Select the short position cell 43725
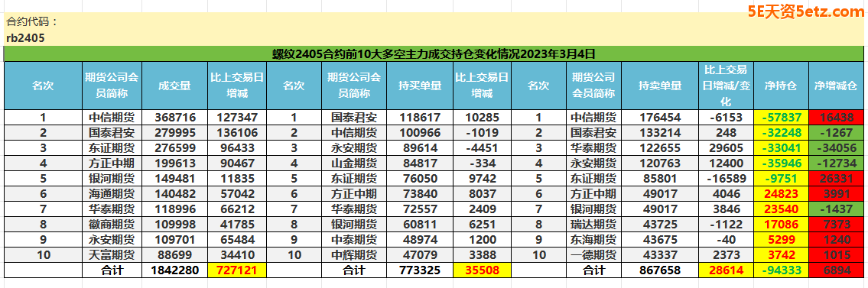The width and height of the screenshot is (868, 288). tap(659, 225)
